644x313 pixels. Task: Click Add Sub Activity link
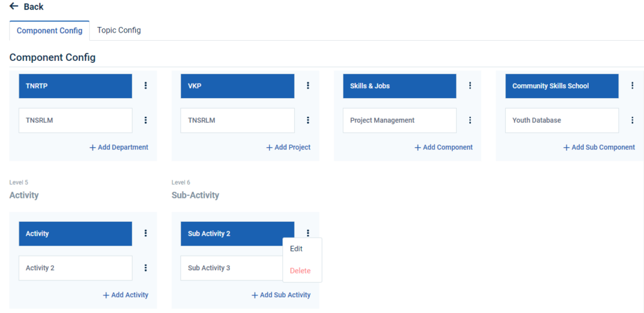[281, 295]
